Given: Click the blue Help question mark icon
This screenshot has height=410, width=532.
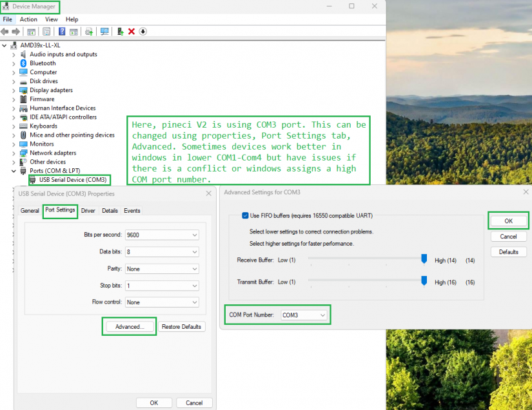Looking at the screenshot, I should click(x=62, y=32).
